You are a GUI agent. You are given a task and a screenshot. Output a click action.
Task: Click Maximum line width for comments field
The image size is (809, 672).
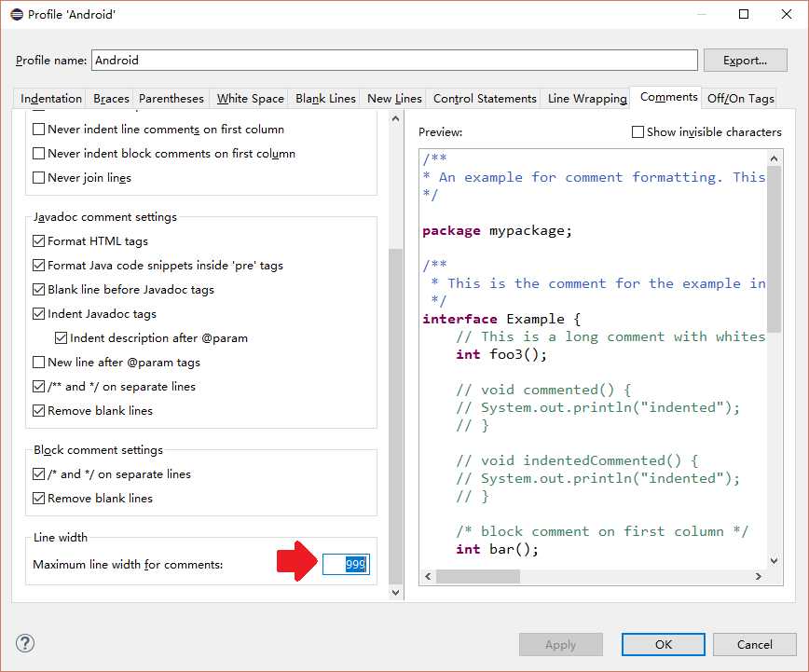346,564
